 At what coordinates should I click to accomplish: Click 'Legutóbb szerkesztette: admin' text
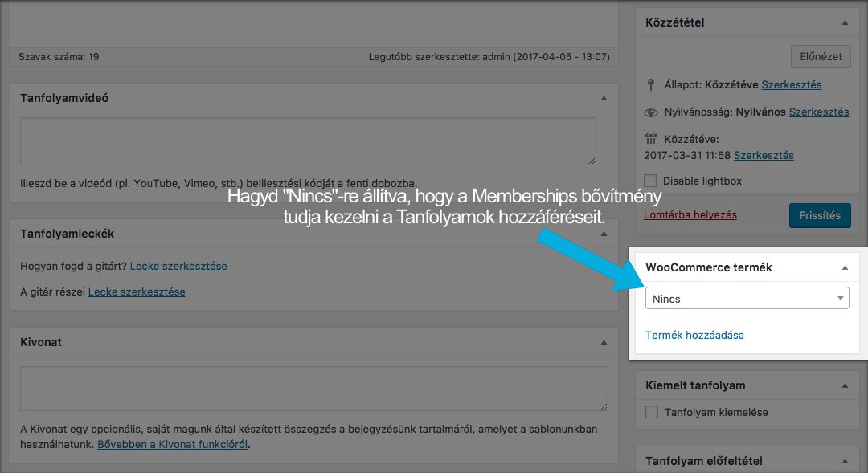[440, 56]
